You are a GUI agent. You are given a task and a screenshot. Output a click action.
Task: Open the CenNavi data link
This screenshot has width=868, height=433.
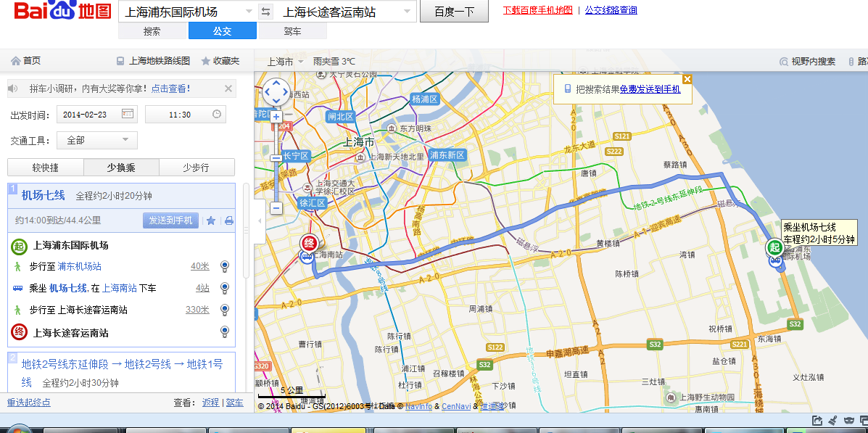456,406
